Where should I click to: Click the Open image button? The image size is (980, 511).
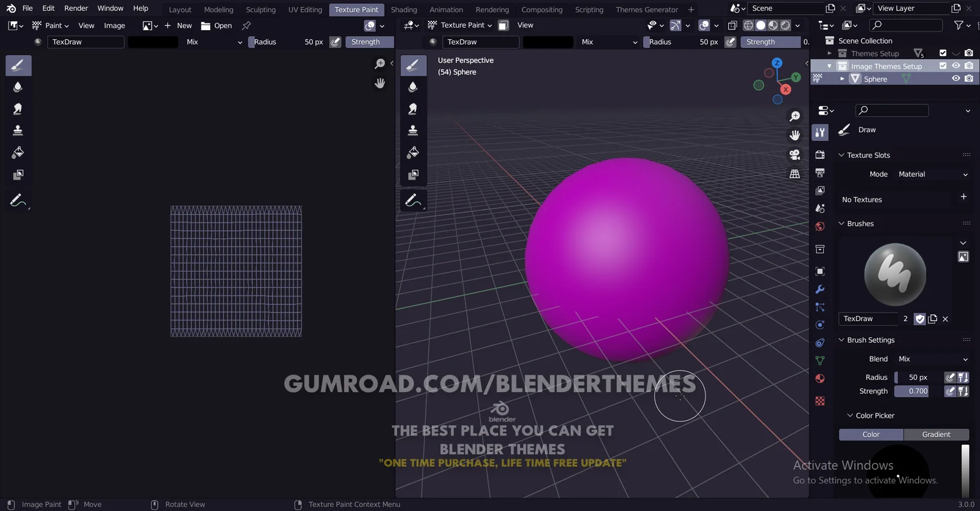click(x=217, y=26)
